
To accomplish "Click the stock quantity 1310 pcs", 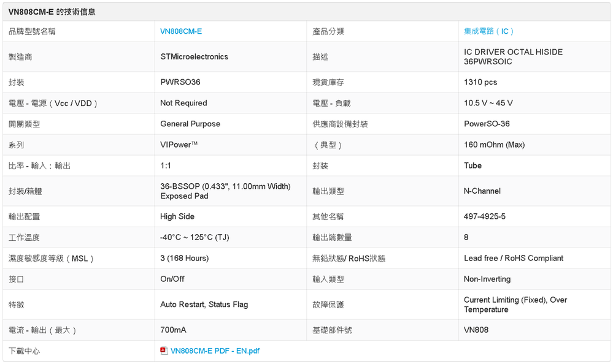I will (480, 82).
